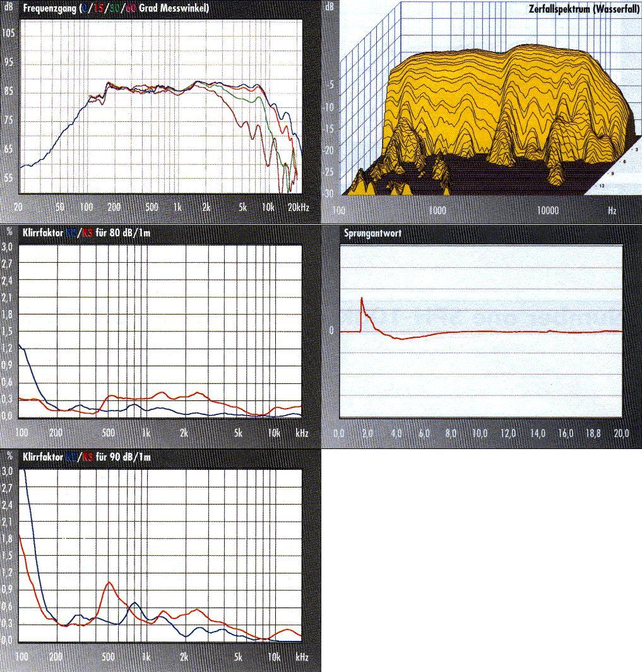Screen dimensions: 642x672
Task: Click the 10k label under the 80 dB Klirrfaktor chart
Action: click(274, 433)
